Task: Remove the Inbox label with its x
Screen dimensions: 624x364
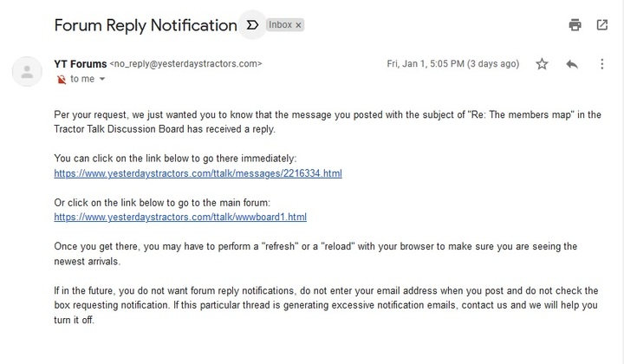Action: point(298,25)
